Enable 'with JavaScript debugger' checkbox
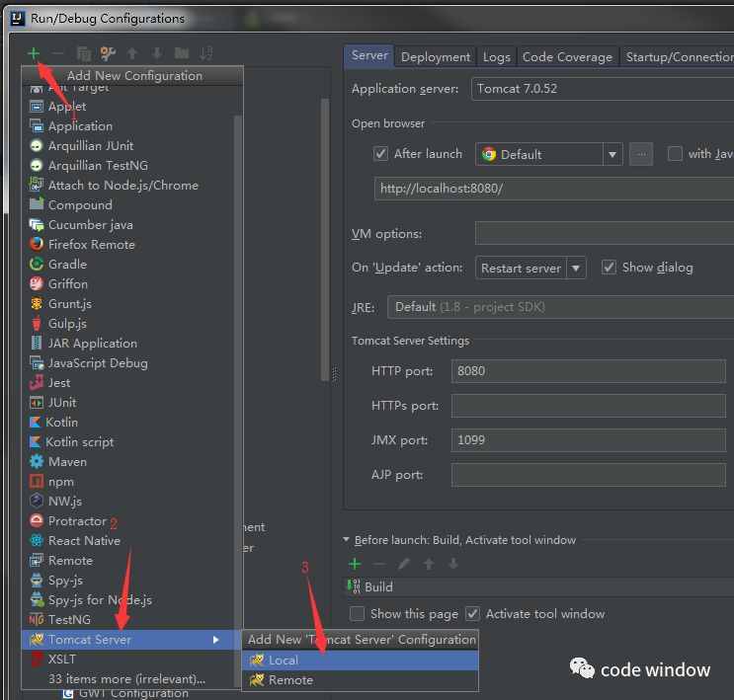The height and width of the screenshot is (700, 734). click(x=675, y=154)
